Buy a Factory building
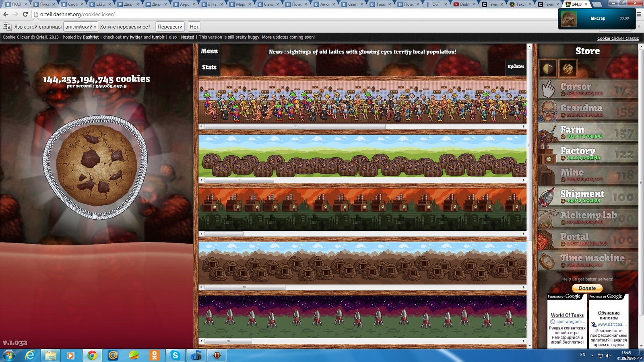 (x=588, y=154)
